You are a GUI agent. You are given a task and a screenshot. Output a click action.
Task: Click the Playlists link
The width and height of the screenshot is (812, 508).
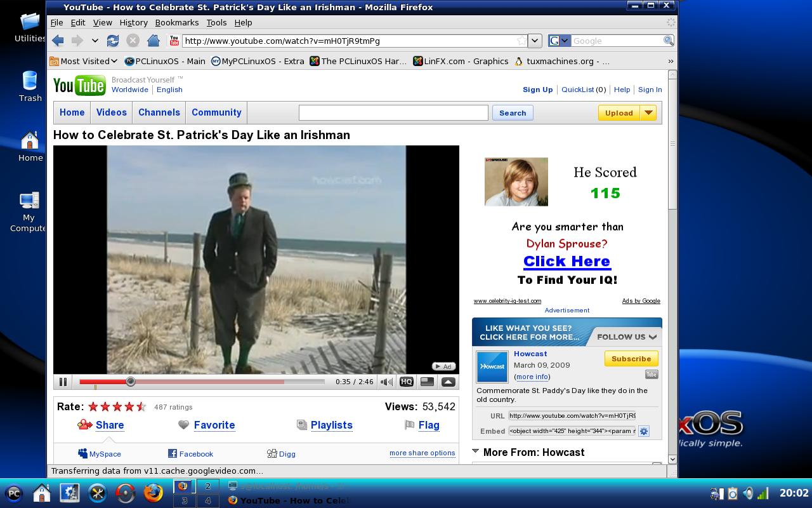[332, 425]
